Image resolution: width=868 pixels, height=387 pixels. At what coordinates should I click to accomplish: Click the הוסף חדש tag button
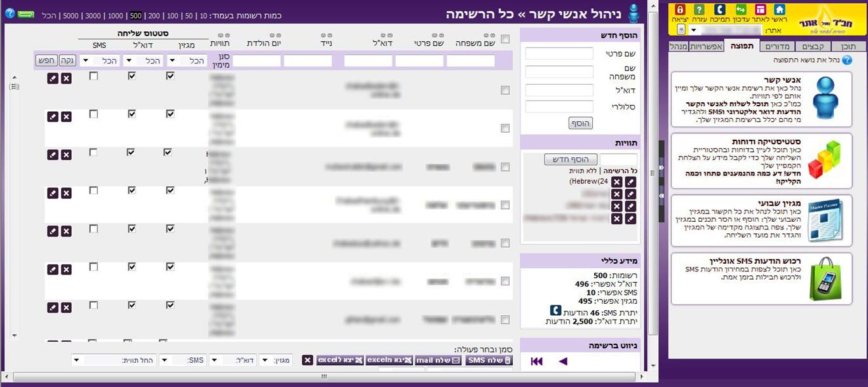(x=572, y=159)
